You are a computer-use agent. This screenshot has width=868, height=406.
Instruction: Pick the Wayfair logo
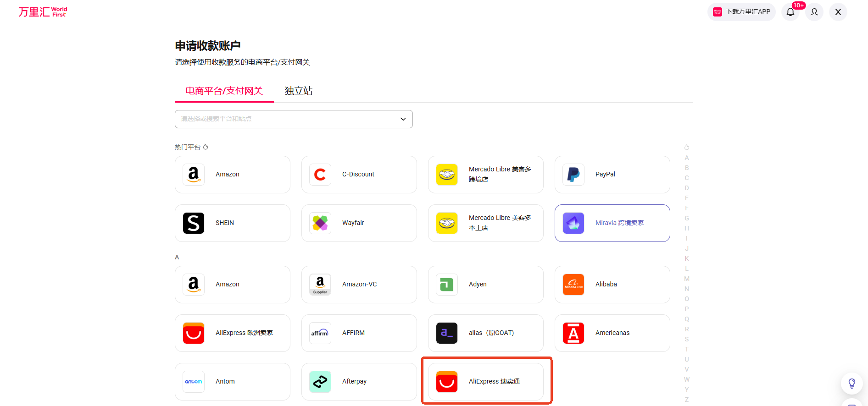coord(320,223)
